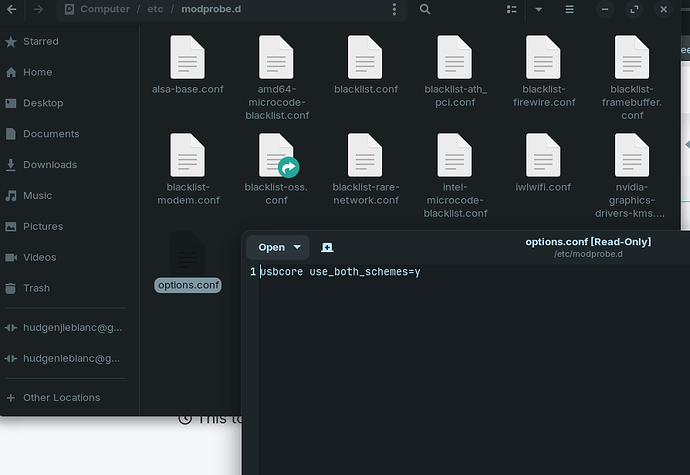Viewport: 690px width, 475px height.
Task: Go back to the previous folder
Action: (x=12, y=9)
